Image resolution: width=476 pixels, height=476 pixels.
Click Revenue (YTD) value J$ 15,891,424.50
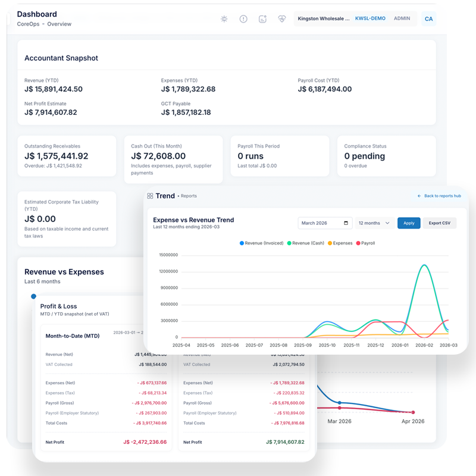[x=54, y=89]
